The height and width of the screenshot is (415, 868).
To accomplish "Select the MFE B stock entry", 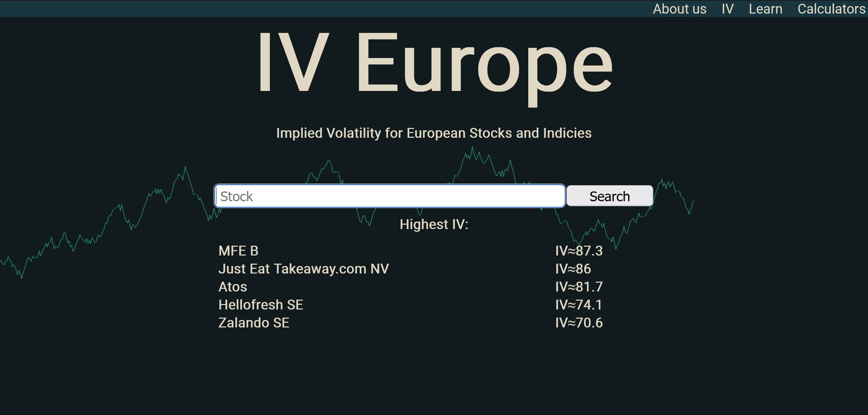I will [x=238, y=251].
